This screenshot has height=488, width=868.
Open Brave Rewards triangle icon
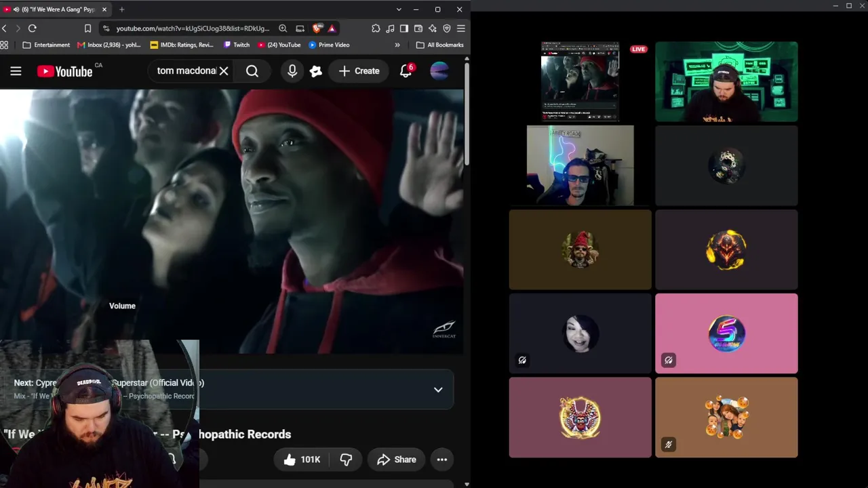point(332,28)
